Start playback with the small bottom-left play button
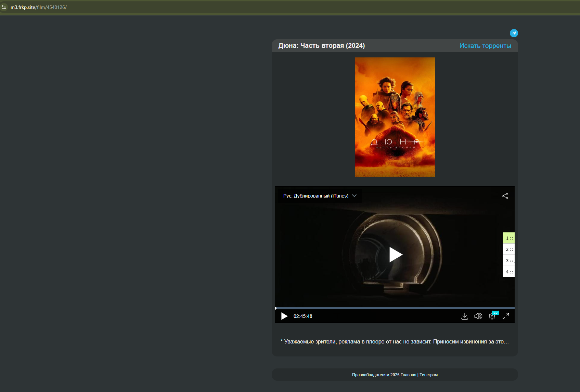 pos(284,316)
